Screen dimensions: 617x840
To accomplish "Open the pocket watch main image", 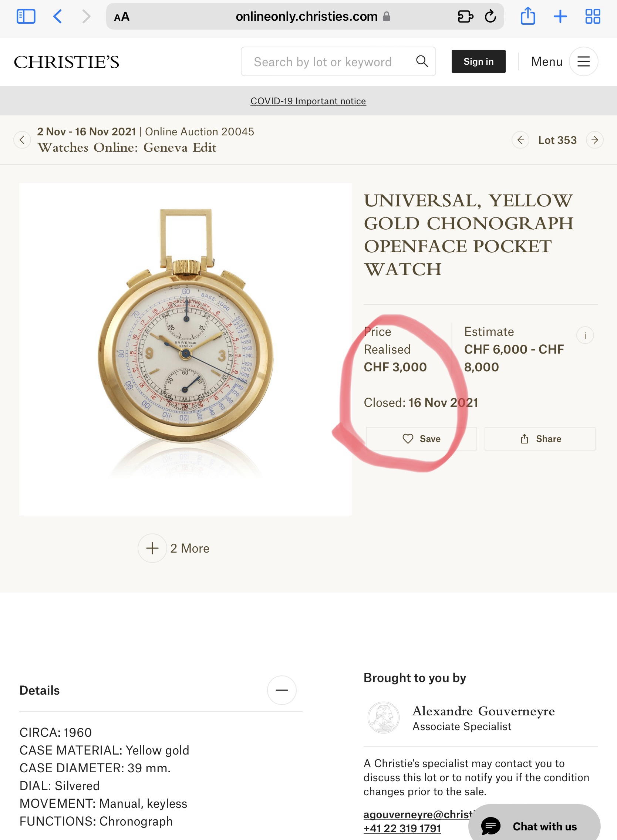I will [185, 349].
